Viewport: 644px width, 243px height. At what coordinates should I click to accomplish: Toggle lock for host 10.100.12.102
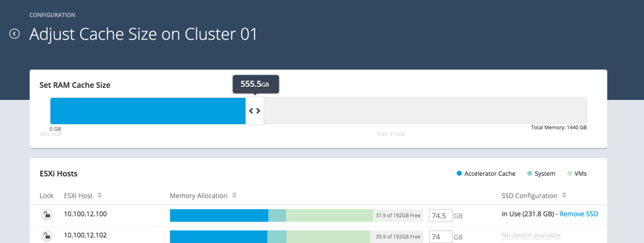(x=47, y=235)
